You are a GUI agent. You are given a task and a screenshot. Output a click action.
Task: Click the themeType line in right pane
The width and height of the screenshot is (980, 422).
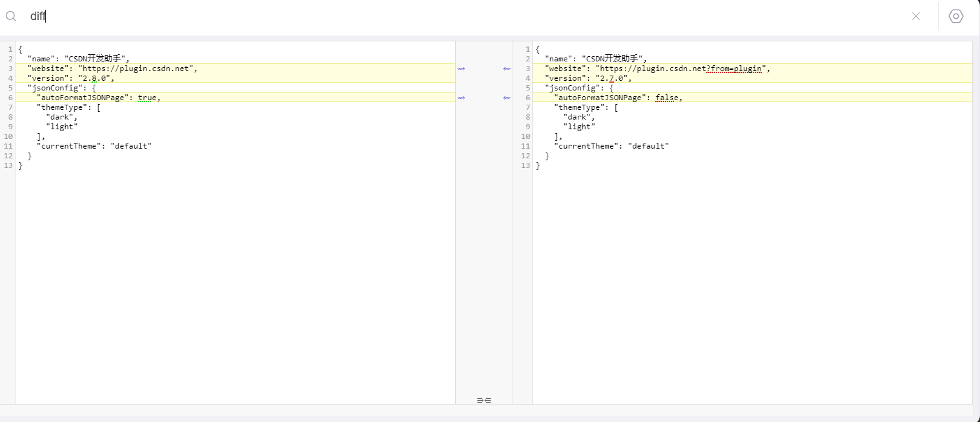pyautogui.click(x=583, y=107)
